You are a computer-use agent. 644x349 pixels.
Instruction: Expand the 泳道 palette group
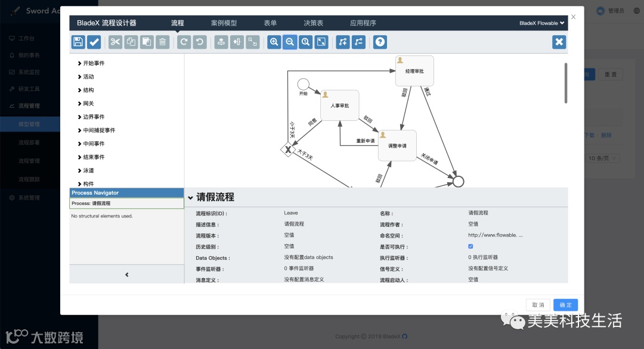pos(86,170)
